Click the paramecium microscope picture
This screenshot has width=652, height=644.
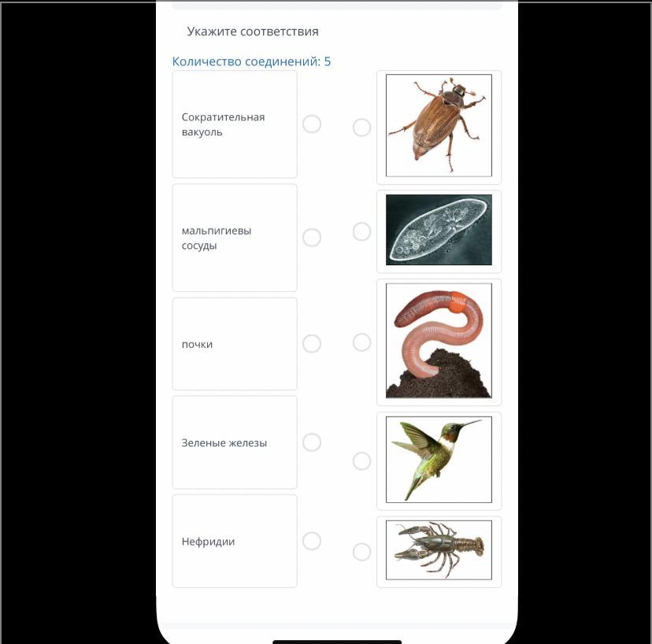tap(439, 230)
